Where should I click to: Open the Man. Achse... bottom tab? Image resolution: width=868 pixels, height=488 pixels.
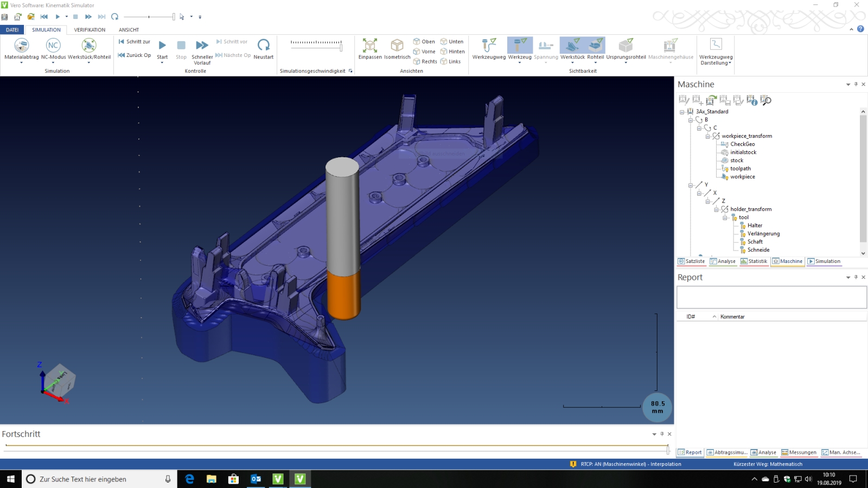(841, 452)
